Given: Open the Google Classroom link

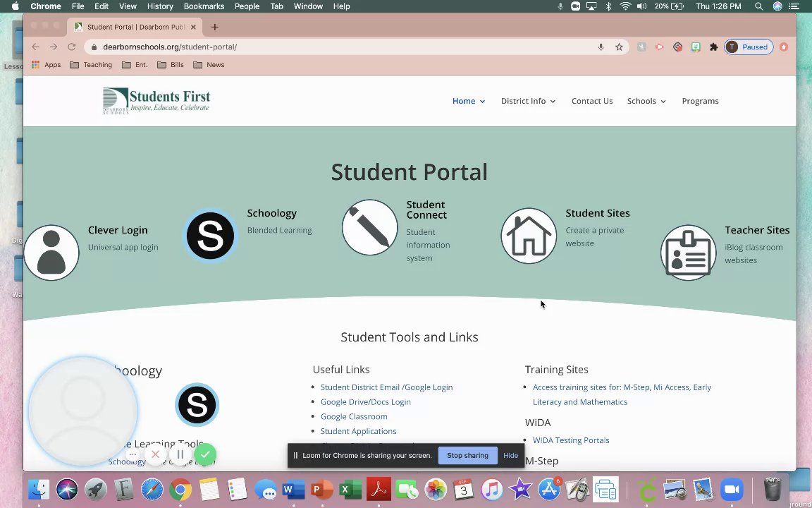Looking at the screenshot, I should click(x=354, y=416).
